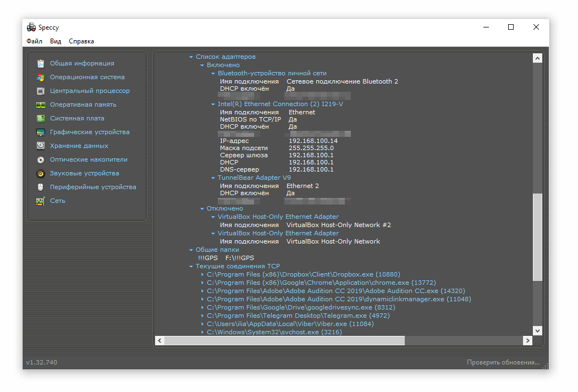Select the Маска подсети 255.255.255.0 value
This screenshot has height=392, width=578.
pyautogui.click(x=311, y=148)
